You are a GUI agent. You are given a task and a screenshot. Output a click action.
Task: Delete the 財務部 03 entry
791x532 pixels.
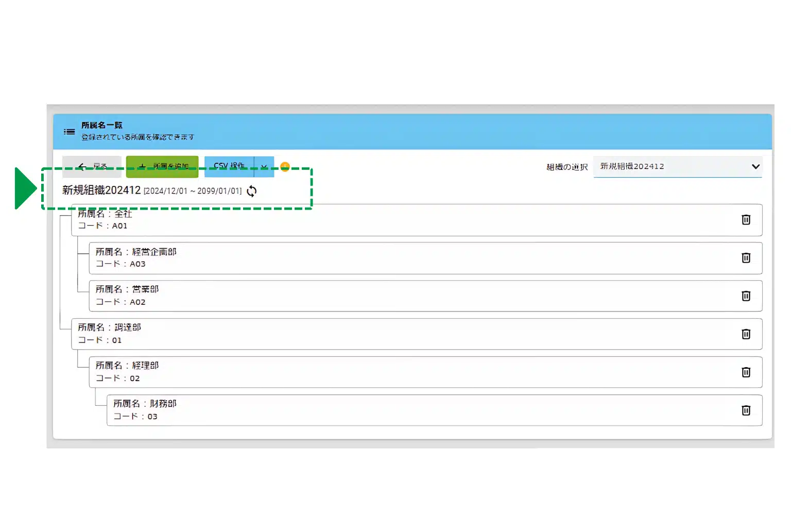point(746,410)
